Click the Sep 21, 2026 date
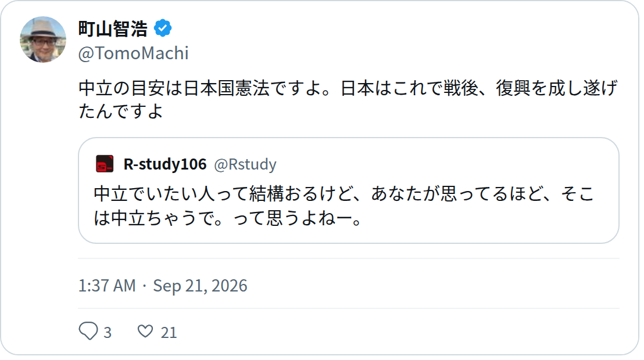The image size is (644, 360). pyautogui.click(x=200, y=286)
